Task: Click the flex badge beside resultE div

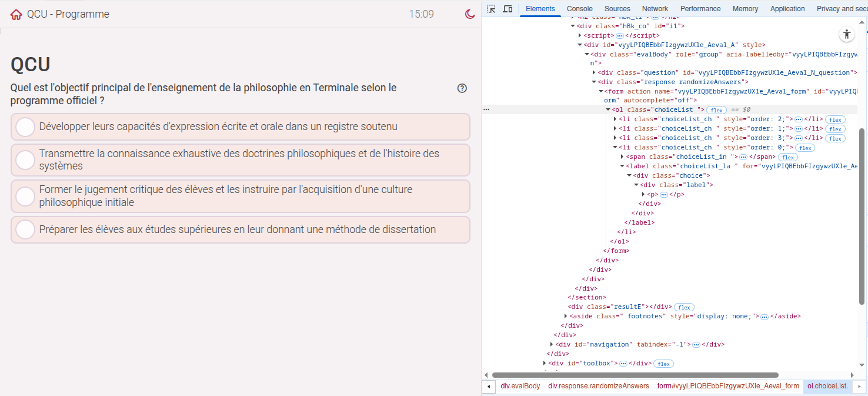Action: click(684, 307)
